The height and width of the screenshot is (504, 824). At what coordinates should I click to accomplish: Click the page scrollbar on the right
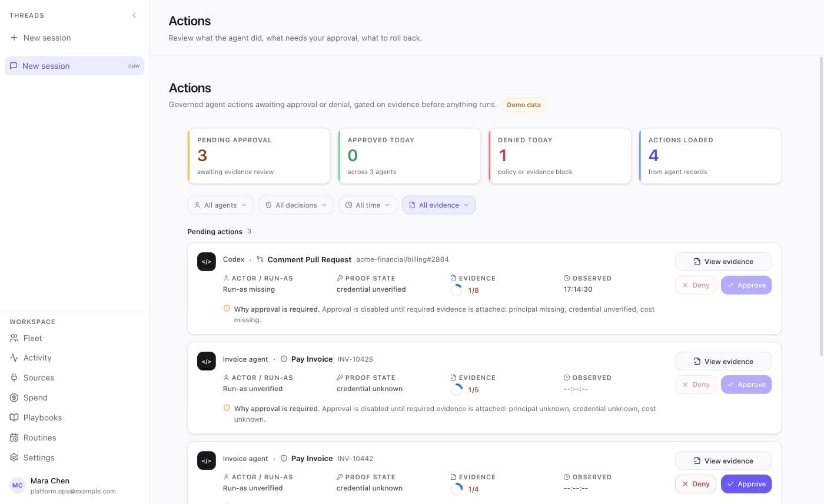tap(822, 206)
